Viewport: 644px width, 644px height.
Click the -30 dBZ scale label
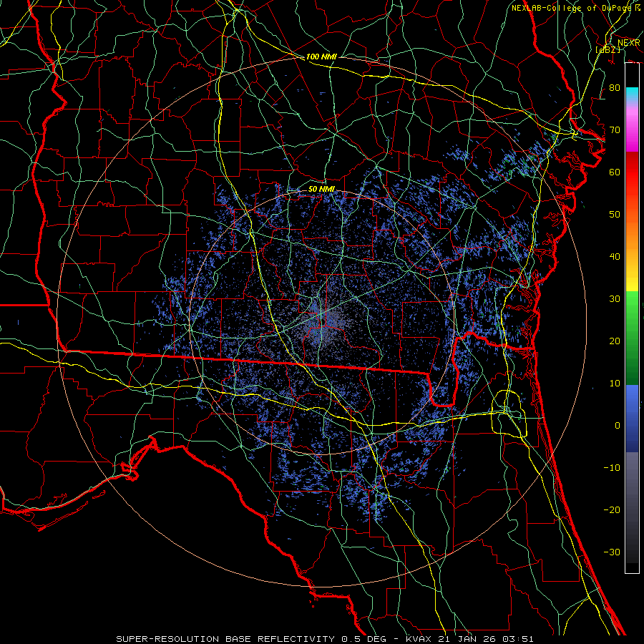coord(612,552)
